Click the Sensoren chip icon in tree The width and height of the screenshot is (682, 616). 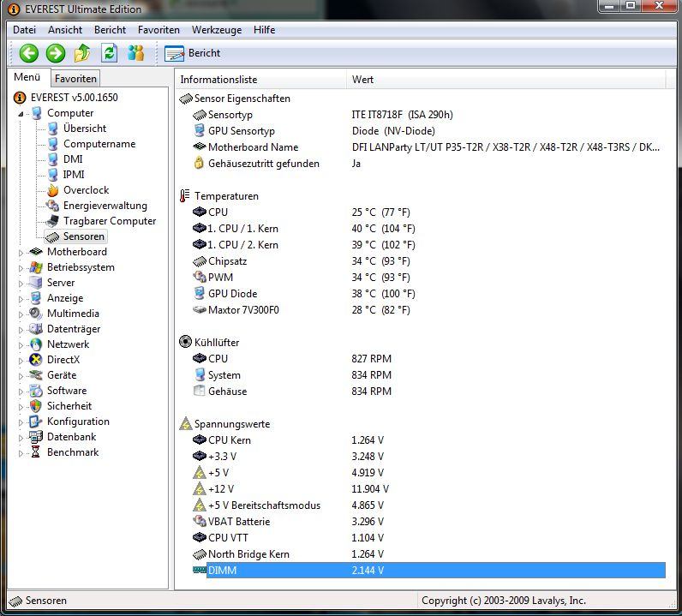coord(52,236)
